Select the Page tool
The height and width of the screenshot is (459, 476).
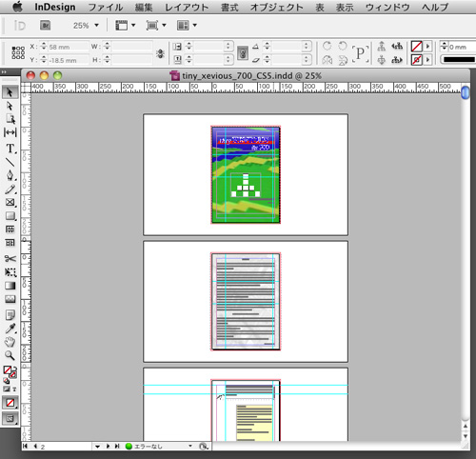coord(10,119)
